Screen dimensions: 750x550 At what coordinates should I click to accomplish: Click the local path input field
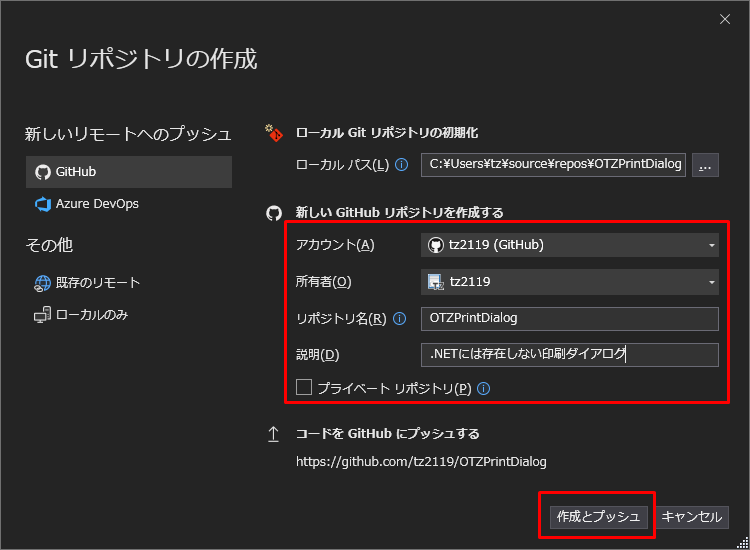coord(553,165)
